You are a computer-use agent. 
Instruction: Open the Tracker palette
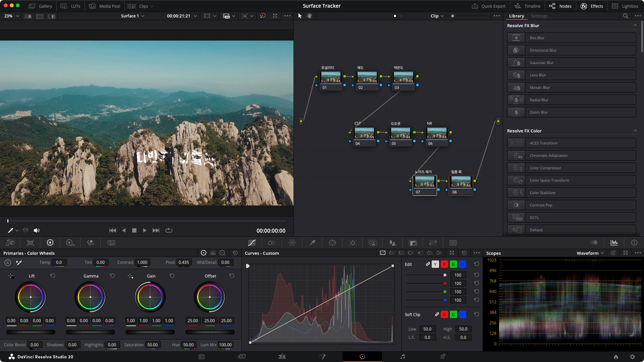coord(353,243)
